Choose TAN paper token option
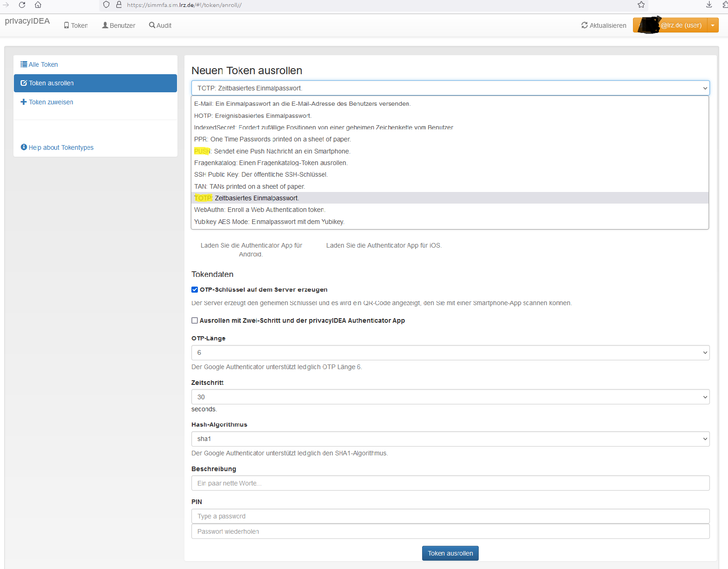 click(x=450, y=186)
